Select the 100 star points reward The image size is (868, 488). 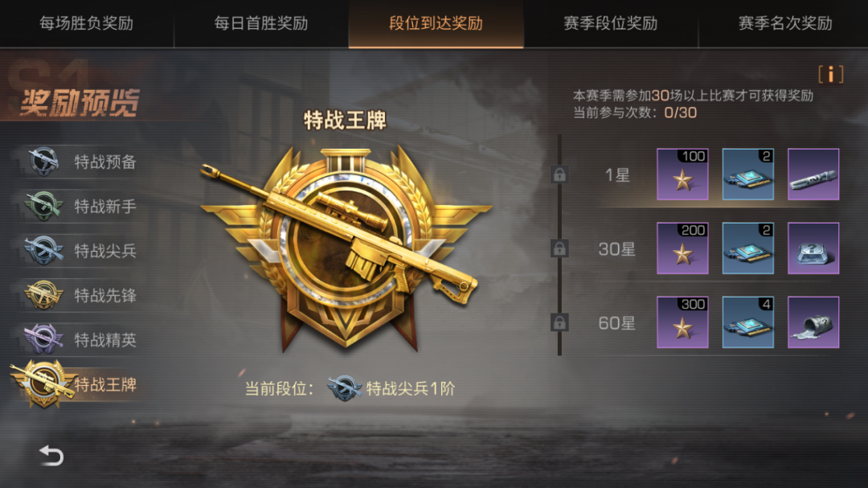(682, 174)
